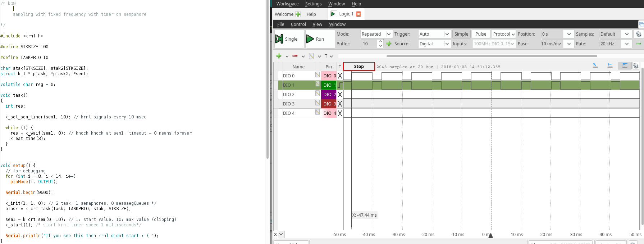Open the Control menu
Image resolution: width=644 pixels, height=244 pixels.
click(298, 24)
